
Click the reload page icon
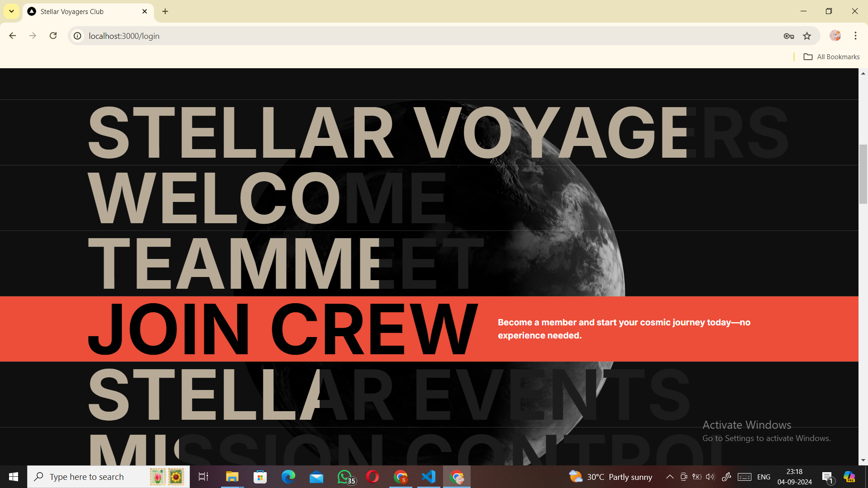(x=53, y=36)
